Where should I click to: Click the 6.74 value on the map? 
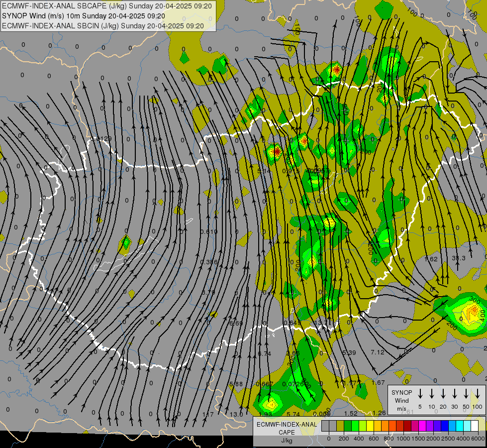[265, 354]
